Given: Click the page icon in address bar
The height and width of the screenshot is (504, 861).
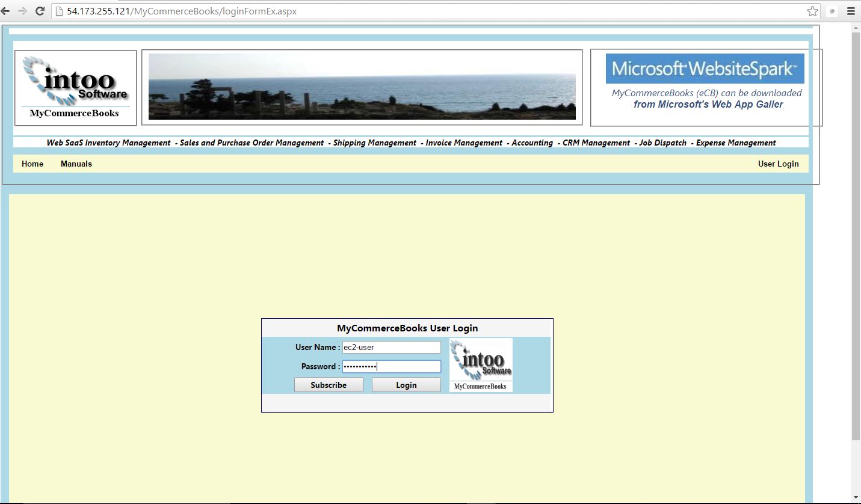Looking at the screenshot, I should tap(59, 11).
